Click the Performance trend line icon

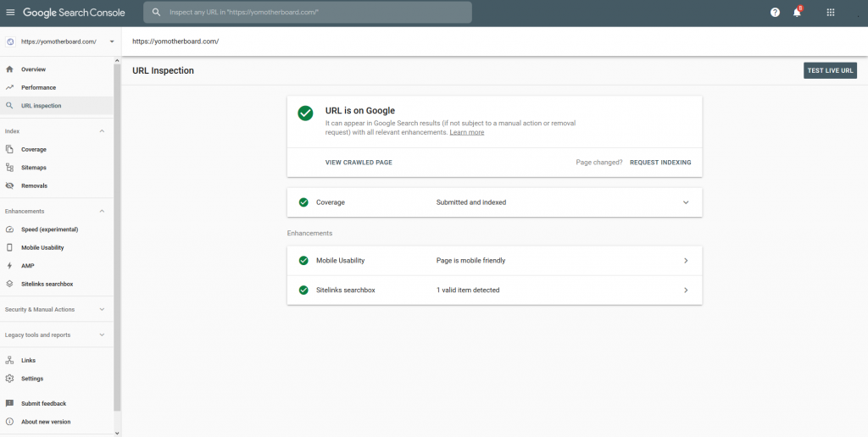pos(9,87)
